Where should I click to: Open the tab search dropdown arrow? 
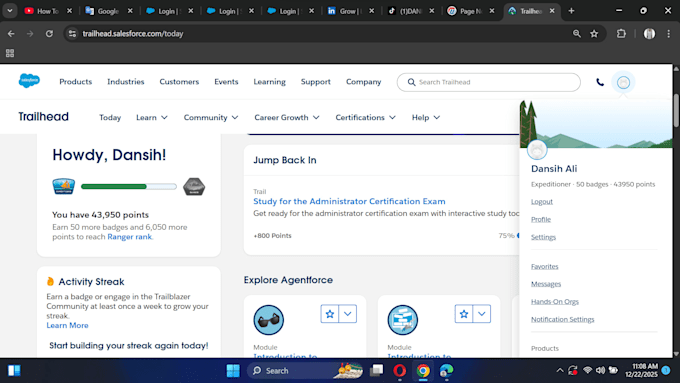tap(10, 11)
